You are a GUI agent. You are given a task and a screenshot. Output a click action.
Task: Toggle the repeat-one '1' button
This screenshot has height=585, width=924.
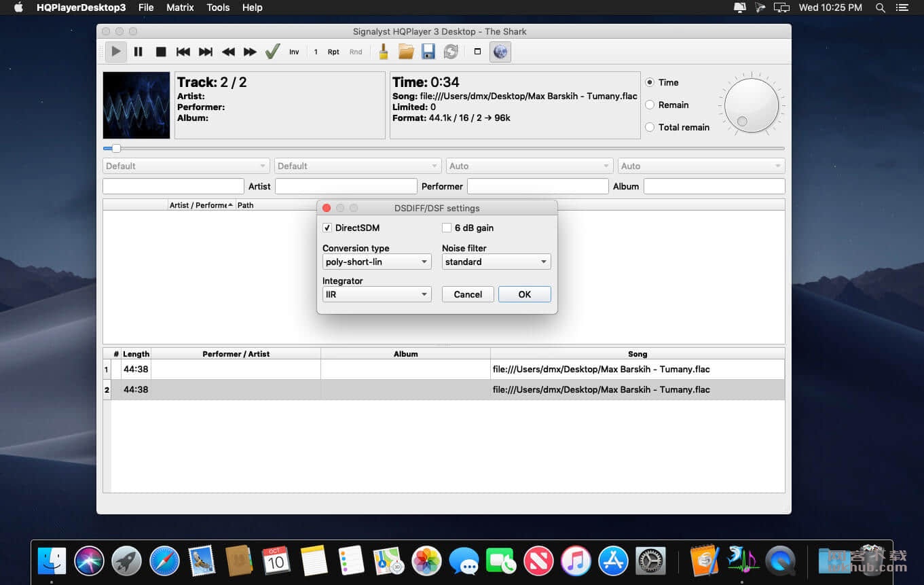pyautogui.click(x=316, y=52)
